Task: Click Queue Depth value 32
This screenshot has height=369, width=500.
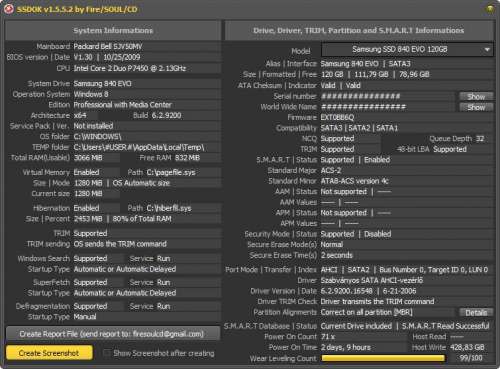Action: click(x=480, y=139)
